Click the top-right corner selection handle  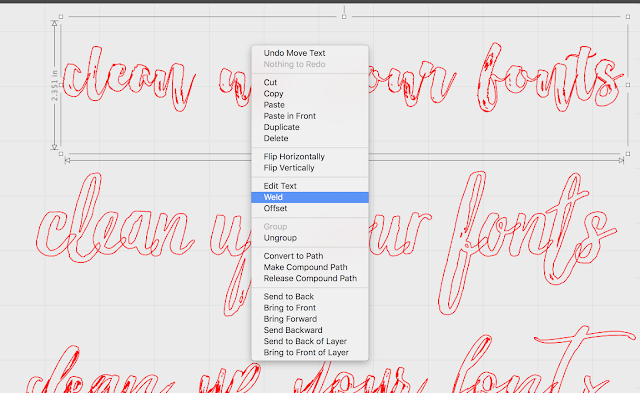(x=628, y=17)
